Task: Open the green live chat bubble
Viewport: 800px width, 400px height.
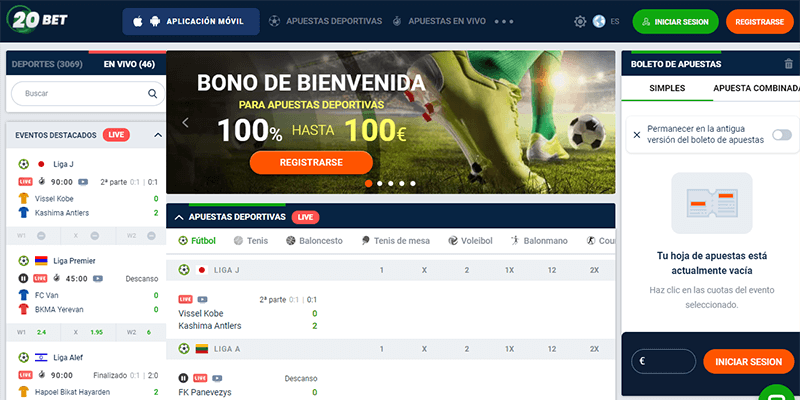Action: pos(779,394)
